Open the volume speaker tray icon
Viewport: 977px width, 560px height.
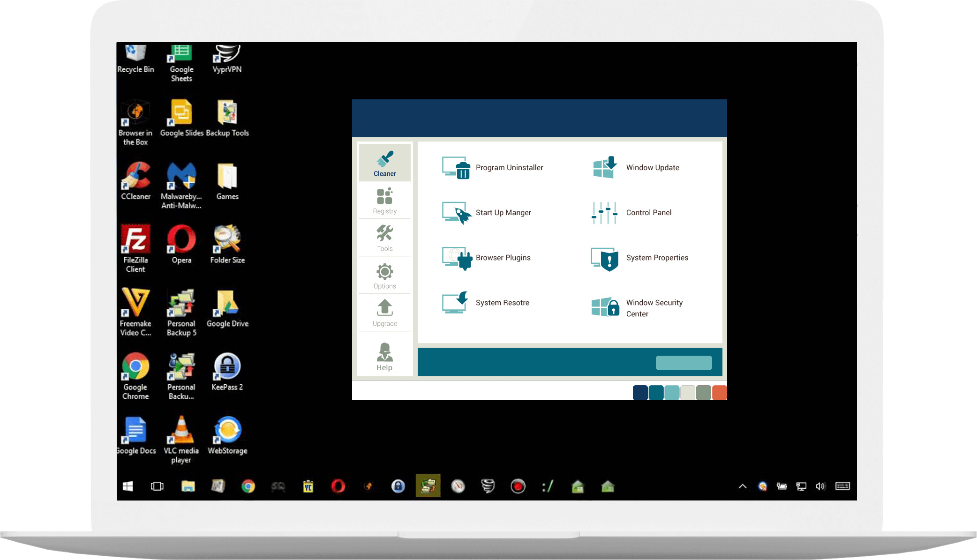820,486
